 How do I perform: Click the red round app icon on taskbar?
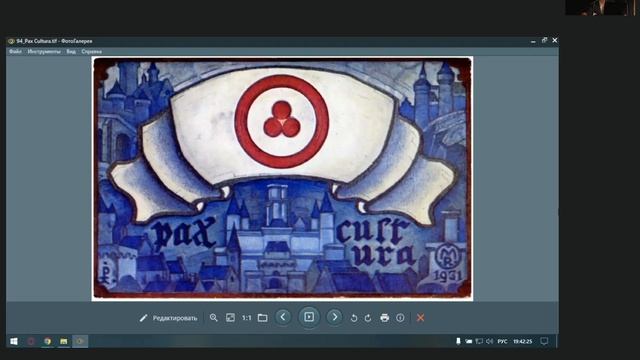click(x=31, y=341)
